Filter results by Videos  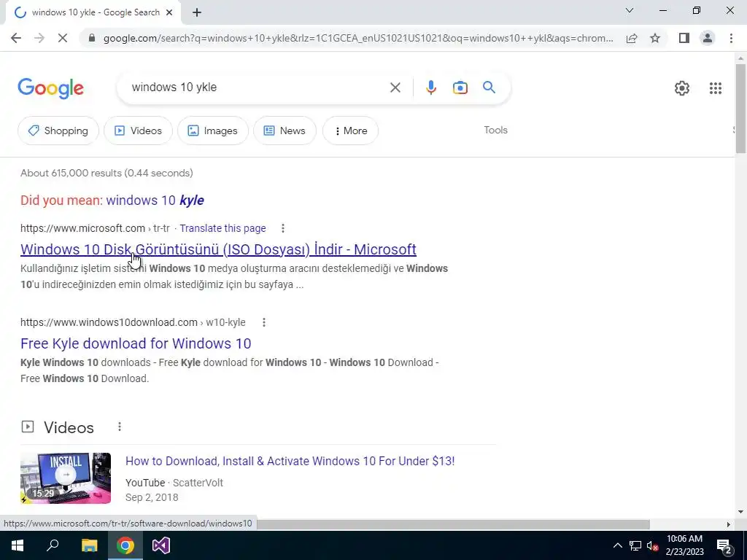pyautogui.click(x=138, y=131)
